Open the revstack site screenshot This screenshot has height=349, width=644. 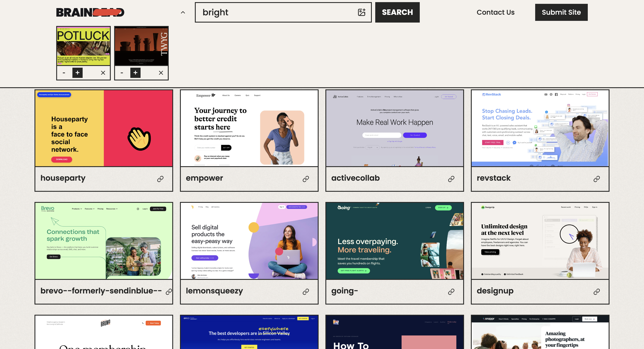tap(540, 128)
